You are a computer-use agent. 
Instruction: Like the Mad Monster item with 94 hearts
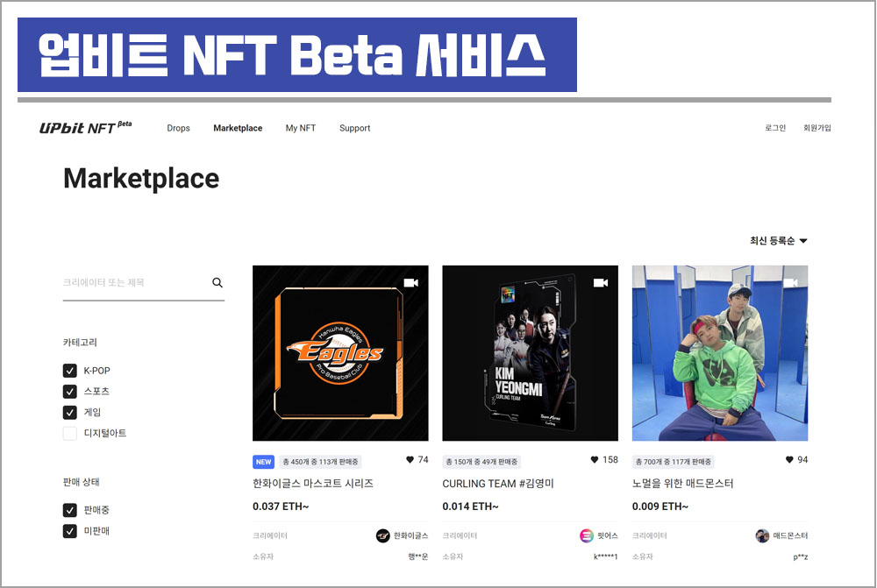tap(789, 459)
